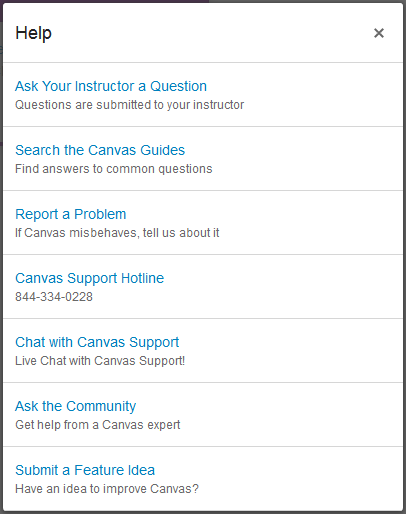Open Search the Canvas Guides link

pos(100,150)
